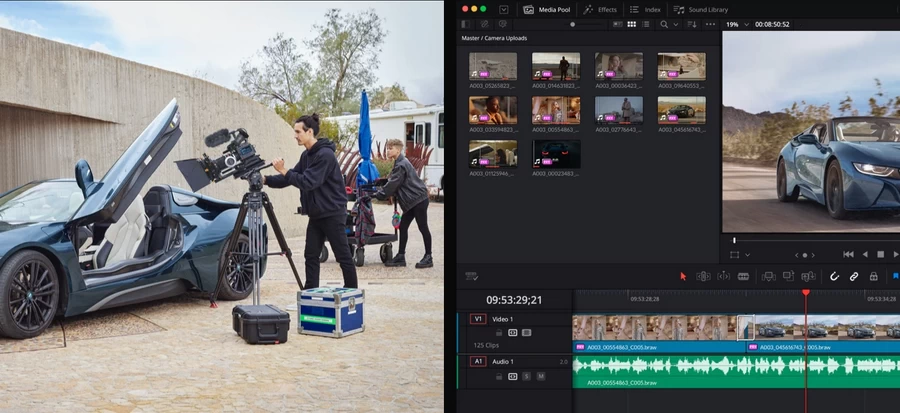Open timeline view options
Image resolution: width=900 pixels, height=413 pixels.
[x=472, y=276]
